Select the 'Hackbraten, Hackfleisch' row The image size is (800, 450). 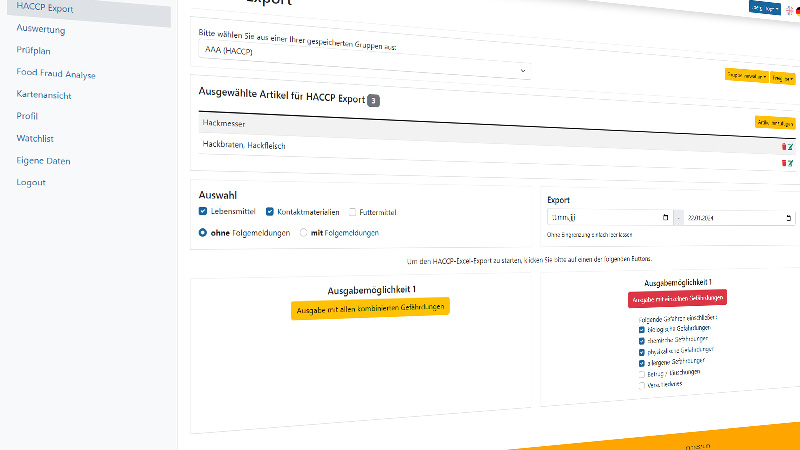[x=497, y=152]
